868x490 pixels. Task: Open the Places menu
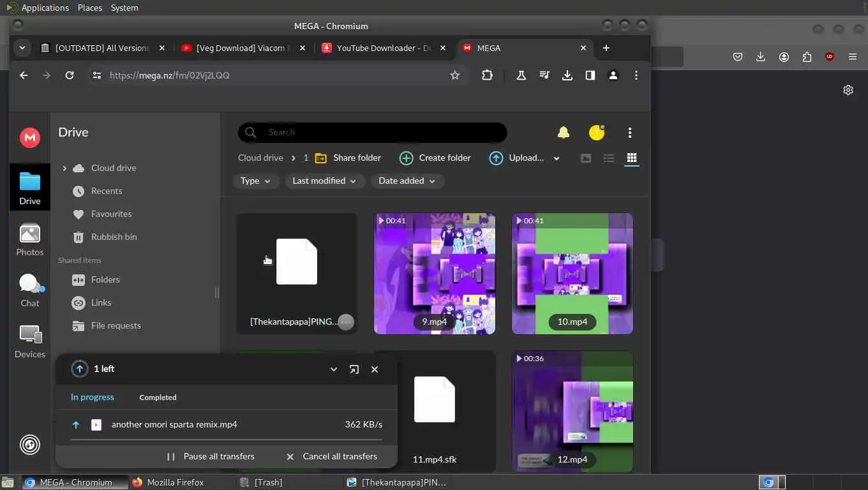pyautogui.click(x=89, y=8)
